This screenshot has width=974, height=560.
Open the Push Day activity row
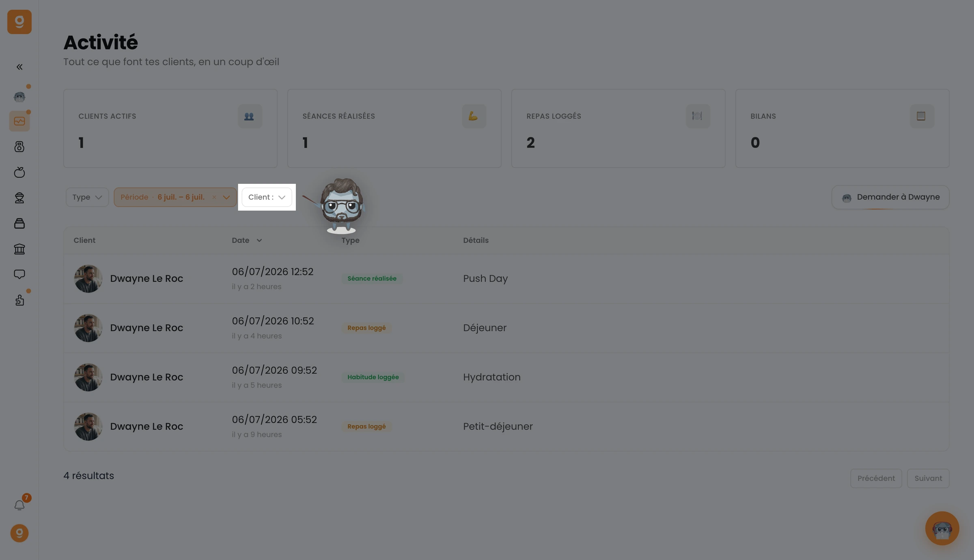(x=506, y=279)
